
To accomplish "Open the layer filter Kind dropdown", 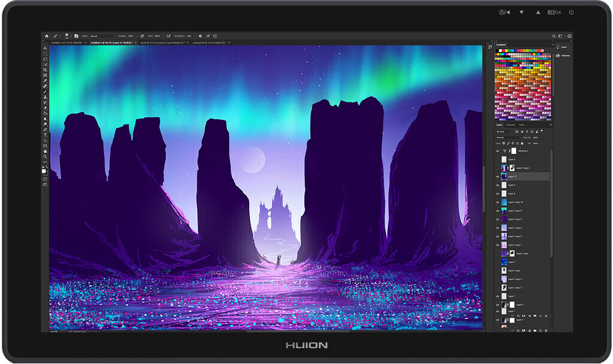I will coord(504,132).
